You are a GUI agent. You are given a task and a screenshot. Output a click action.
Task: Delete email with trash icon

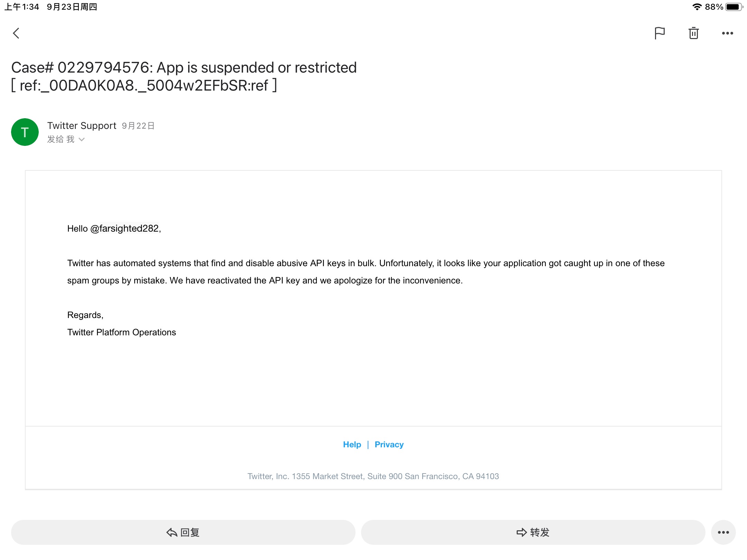(693, 33)
